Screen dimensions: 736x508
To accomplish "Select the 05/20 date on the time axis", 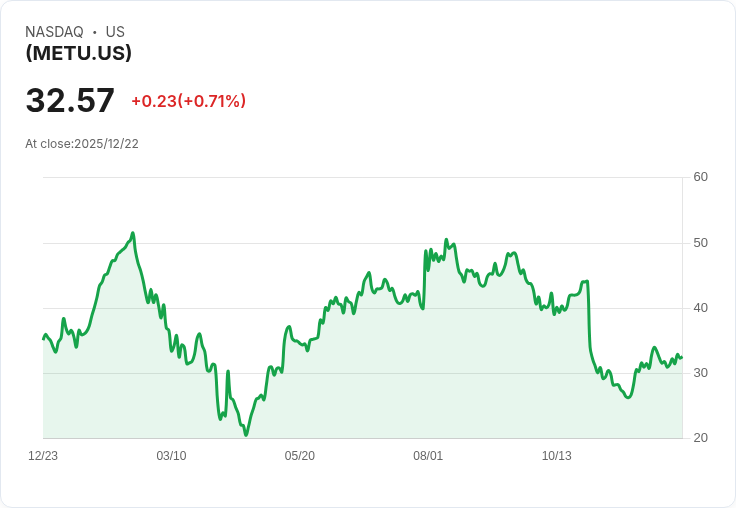I will tap(299, 456).
